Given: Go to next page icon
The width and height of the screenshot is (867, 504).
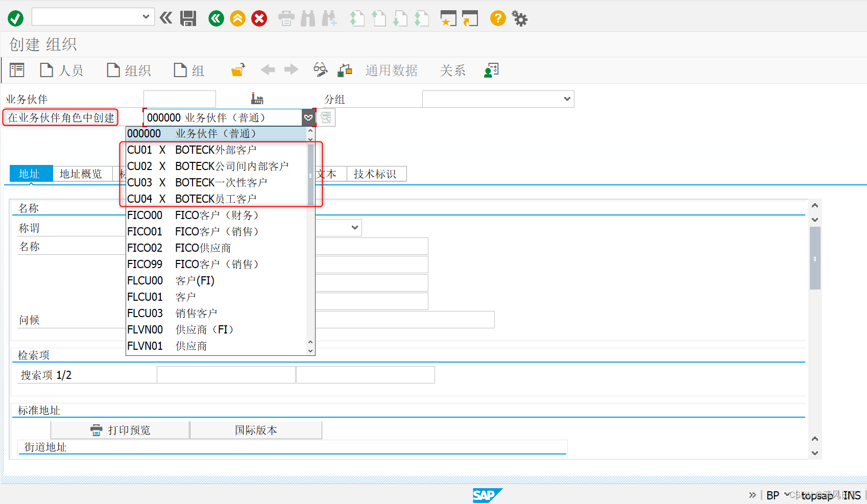Looking at the screenshot, I should pyautogui.click(x=400, y=19).
